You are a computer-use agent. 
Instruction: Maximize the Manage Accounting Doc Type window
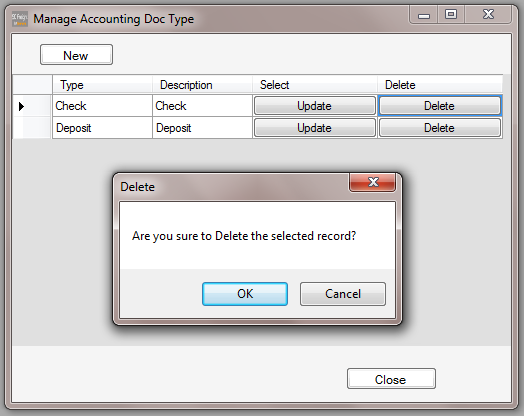451,15
